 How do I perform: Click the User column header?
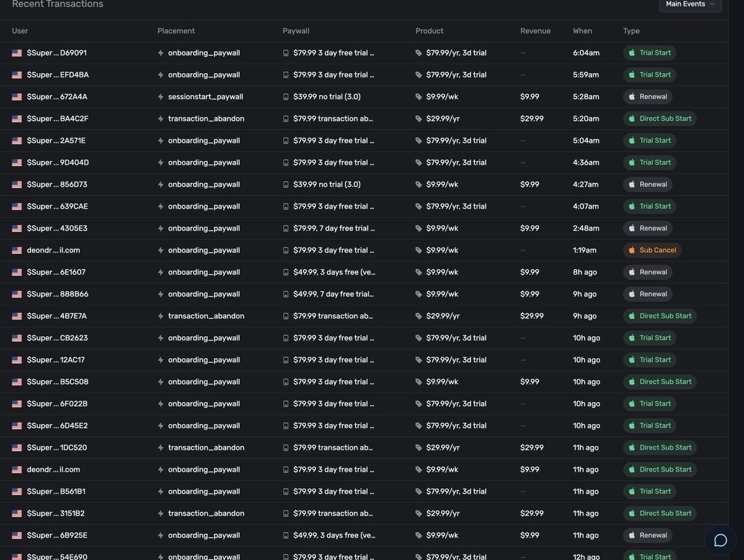click(20, 31)
